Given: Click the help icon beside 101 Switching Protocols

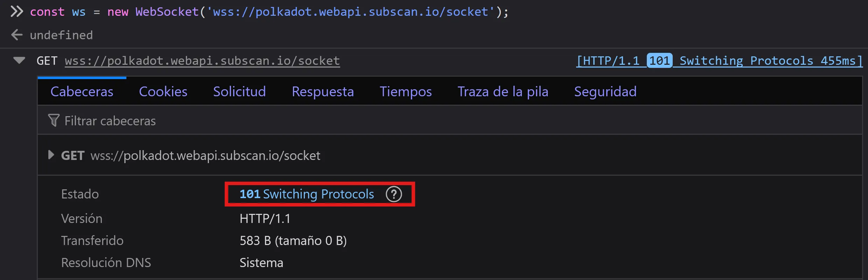Looking at the screenshot, I should pos(394,194).
